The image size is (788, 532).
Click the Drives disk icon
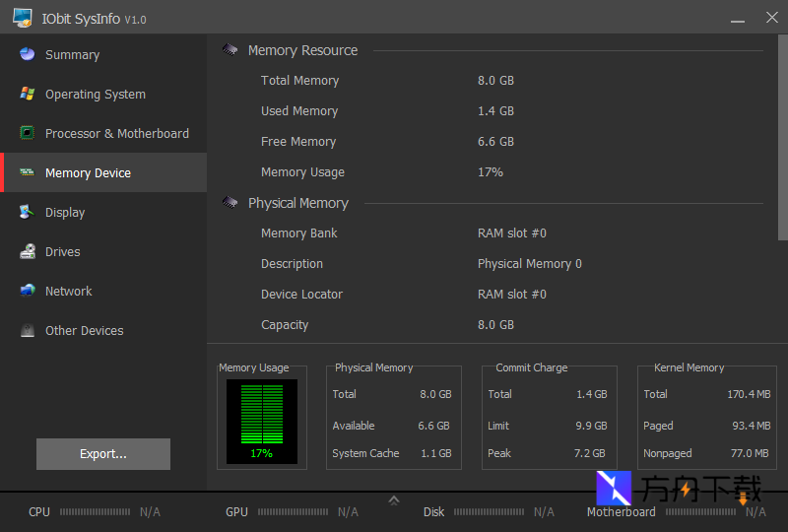pyautogui.click(x=28, y=252)
